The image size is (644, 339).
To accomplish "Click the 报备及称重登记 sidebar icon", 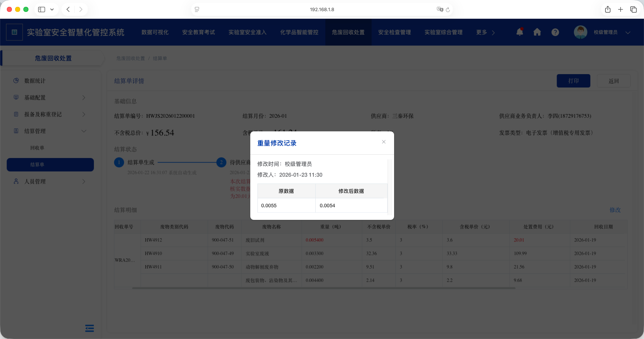I will tap(16, 114).
